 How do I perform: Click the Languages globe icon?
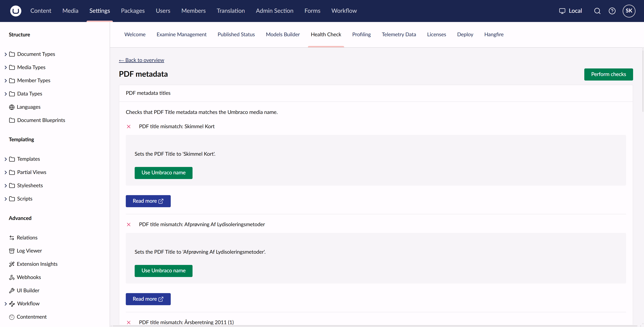pos(12,107)
